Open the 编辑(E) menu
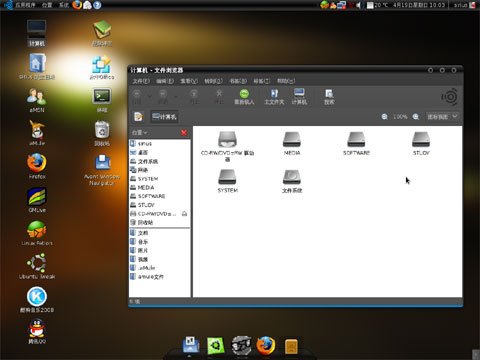The image size is (480, 360). 165,81
